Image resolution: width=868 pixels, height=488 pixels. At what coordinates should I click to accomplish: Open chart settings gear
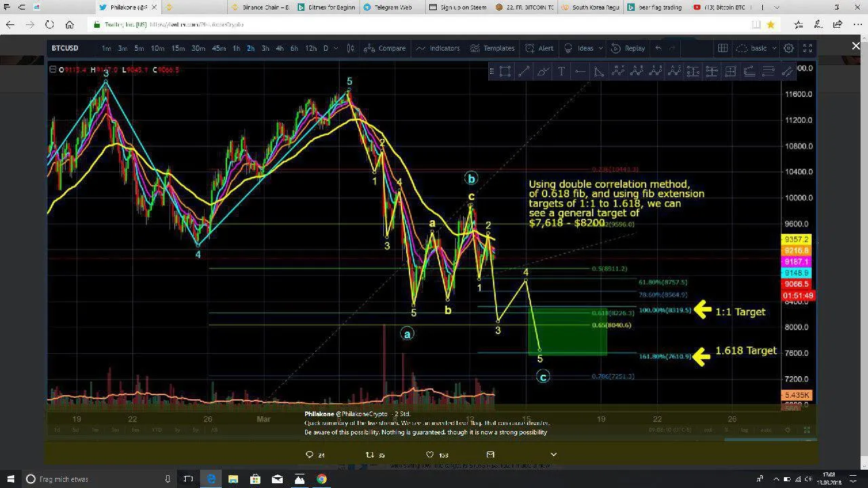[789, 48]
